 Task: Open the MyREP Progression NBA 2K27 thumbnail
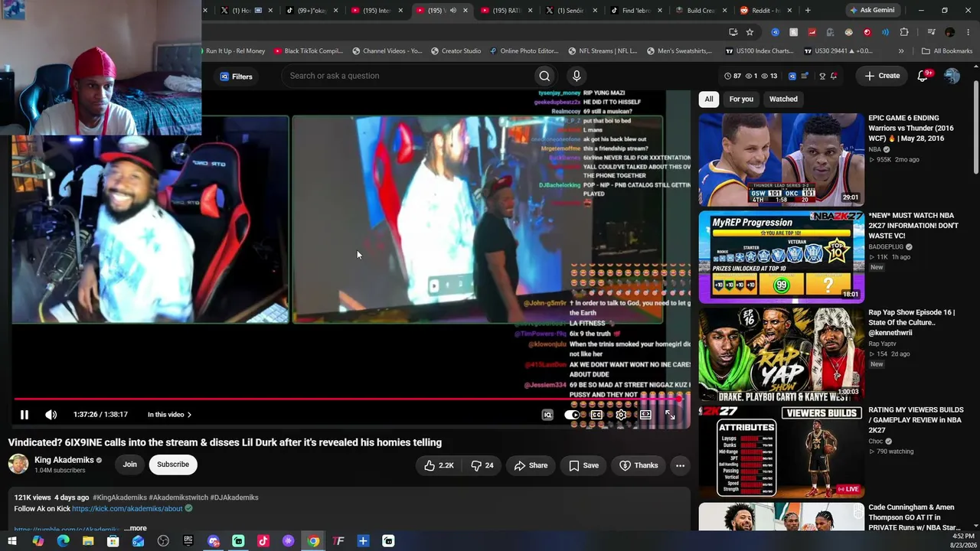(x=782, y=257)
